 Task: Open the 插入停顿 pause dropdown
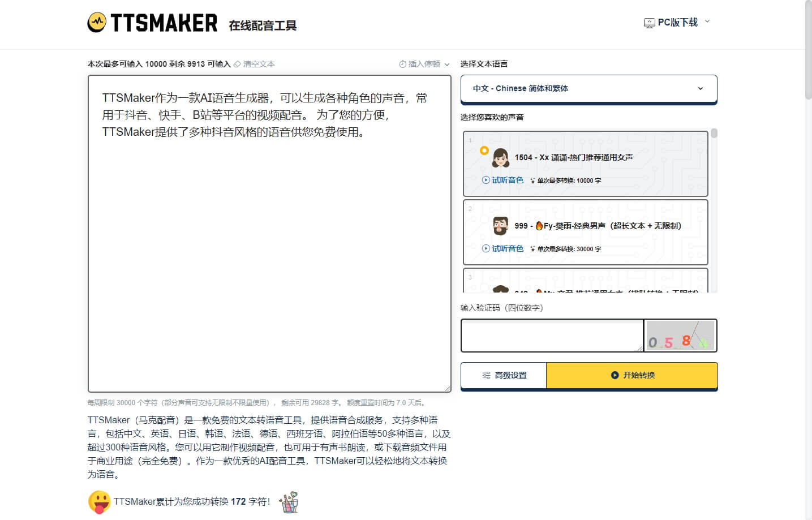coord(424,64)
